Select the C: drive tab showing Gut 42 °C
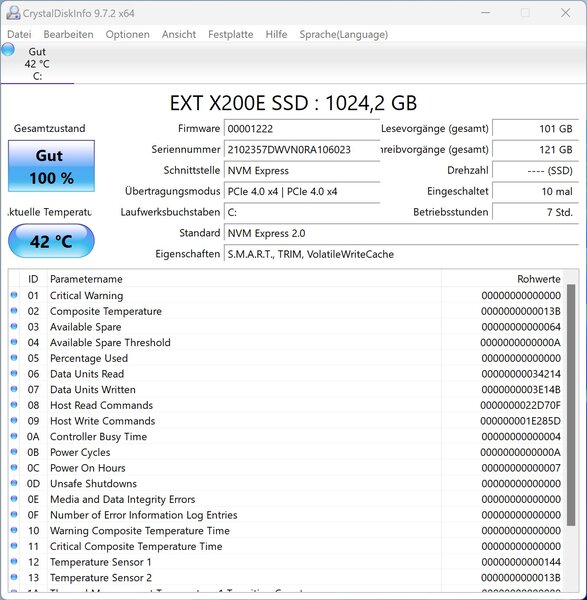 coord(37,64)
